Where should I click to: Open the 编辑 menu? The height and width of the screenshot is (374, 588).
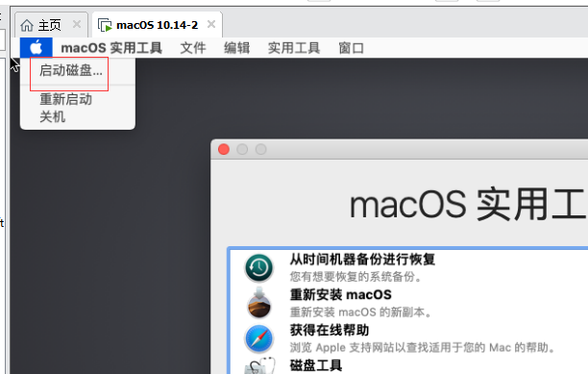[237, 48]
